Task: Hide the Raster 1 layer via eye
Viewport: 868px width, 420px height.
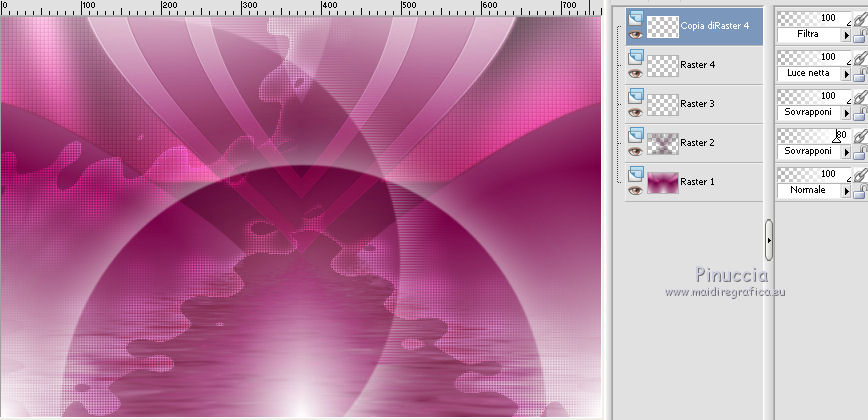Action: tap(636, 190)
